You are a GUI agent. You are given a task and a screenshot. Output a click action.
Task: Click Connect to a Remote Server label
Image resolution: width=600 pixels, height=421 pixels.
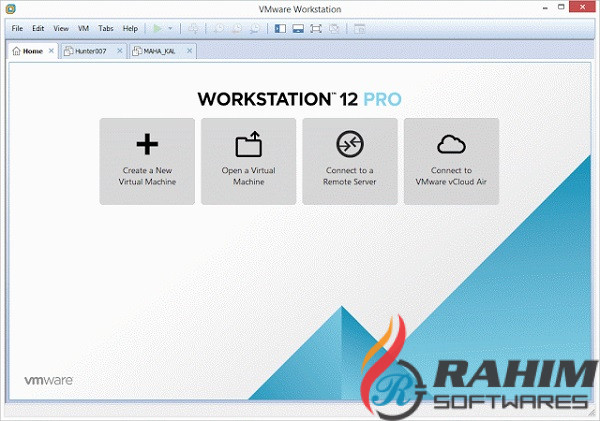(x=350, y=176)
